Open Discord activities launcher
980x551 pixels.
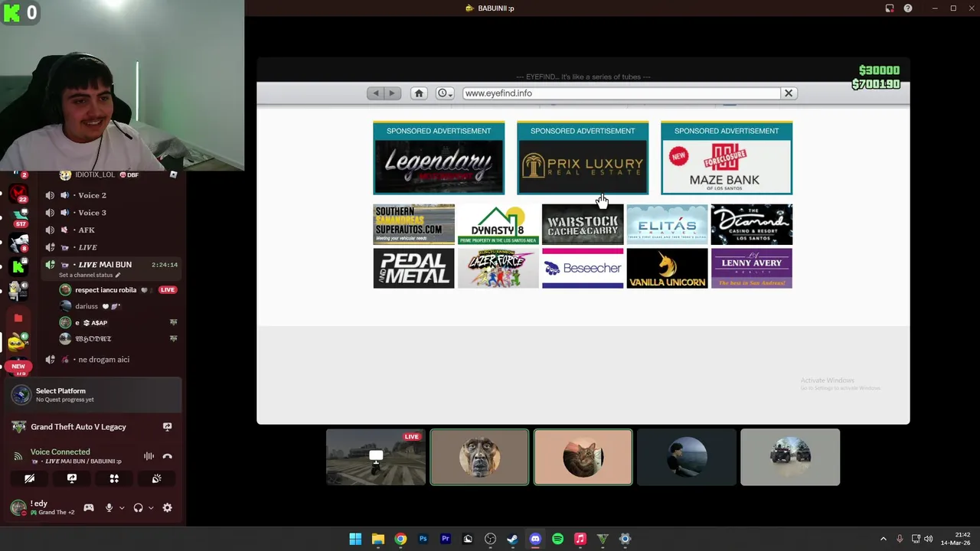tap(114, 478)
